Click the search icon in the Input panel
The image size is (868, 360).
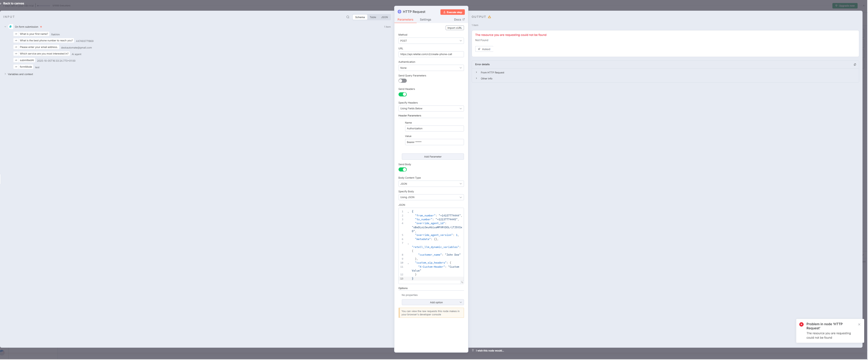[x=348, y=17]
